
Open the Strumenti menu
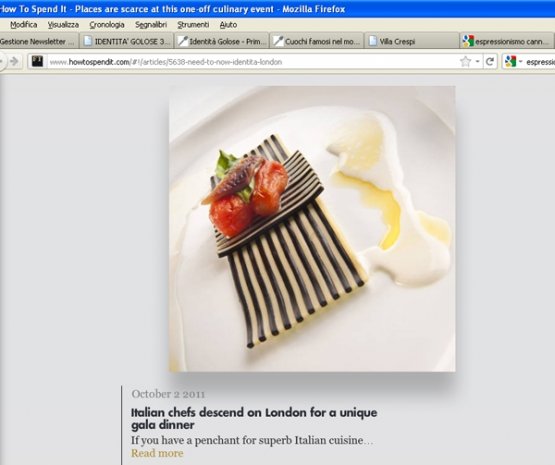coord(193,25)
